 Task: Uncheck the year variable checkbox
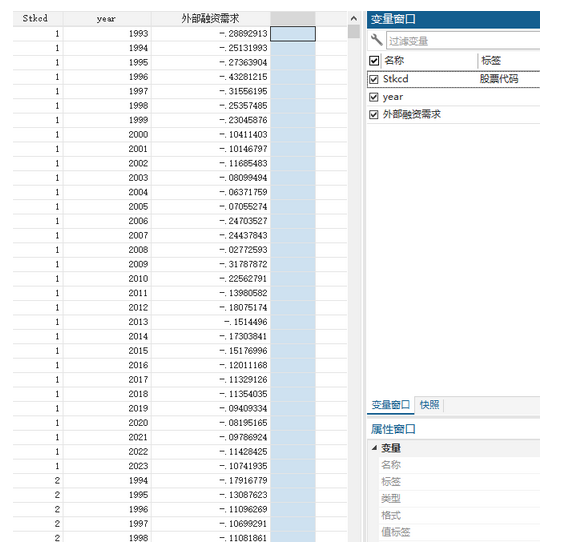click(x=374, y=97)
